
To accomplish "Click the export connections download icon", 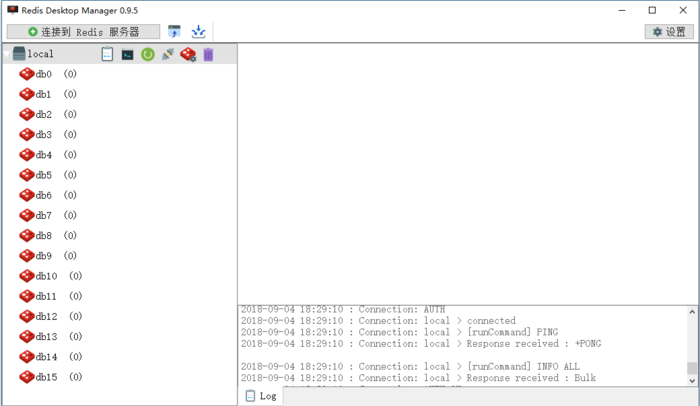I will (198, 31).
